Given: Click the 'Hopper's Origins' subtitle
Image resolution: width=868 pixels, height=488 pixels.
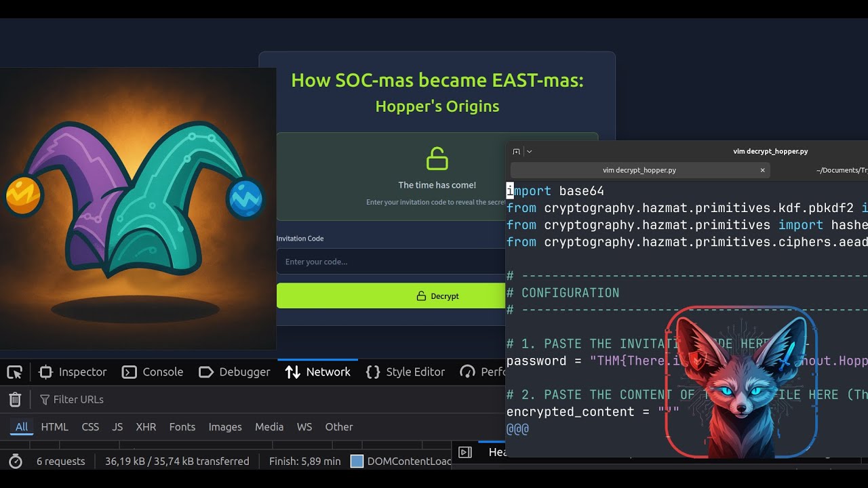Looking at the screenshot, I should click(x=437, y=106).
